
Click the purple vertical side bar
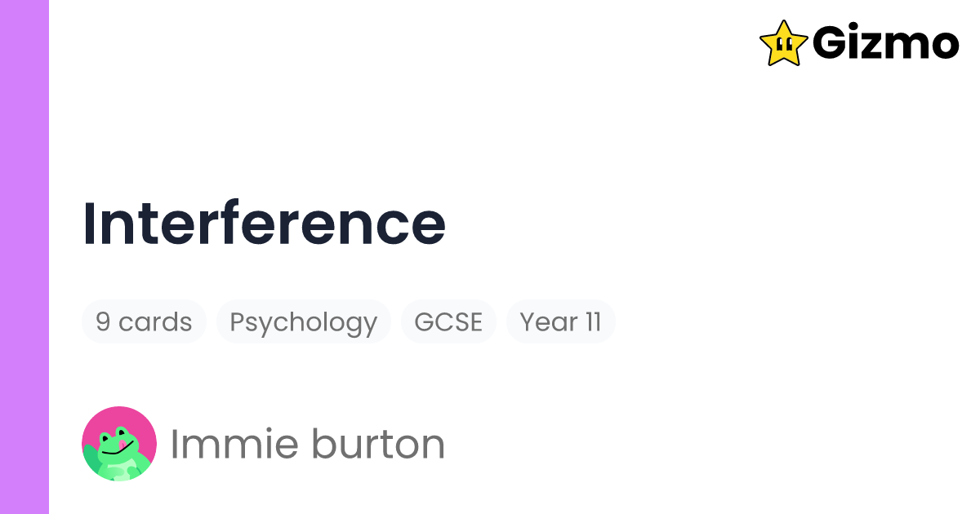coord(24,257)
